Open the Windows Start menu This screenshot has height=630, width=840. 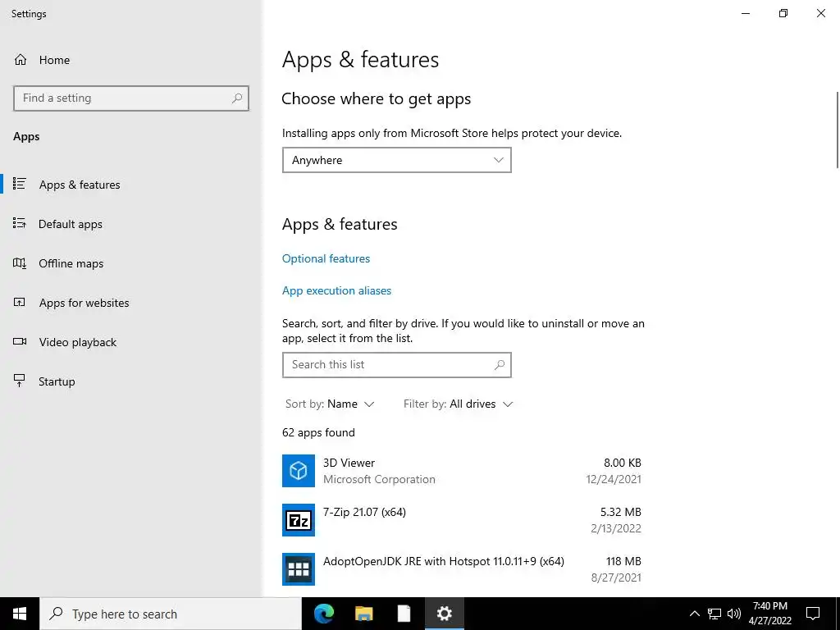coord(20,614)
